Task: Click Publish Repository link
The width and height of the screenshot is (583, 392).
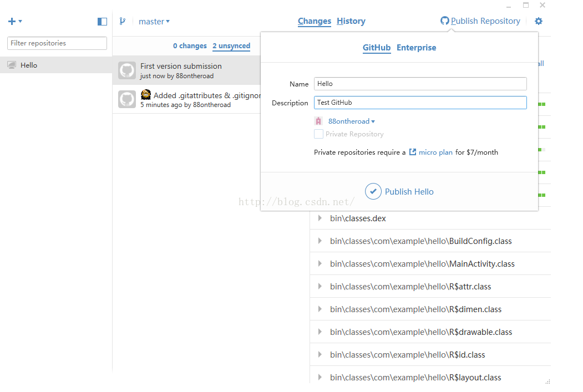Action: 485,21
